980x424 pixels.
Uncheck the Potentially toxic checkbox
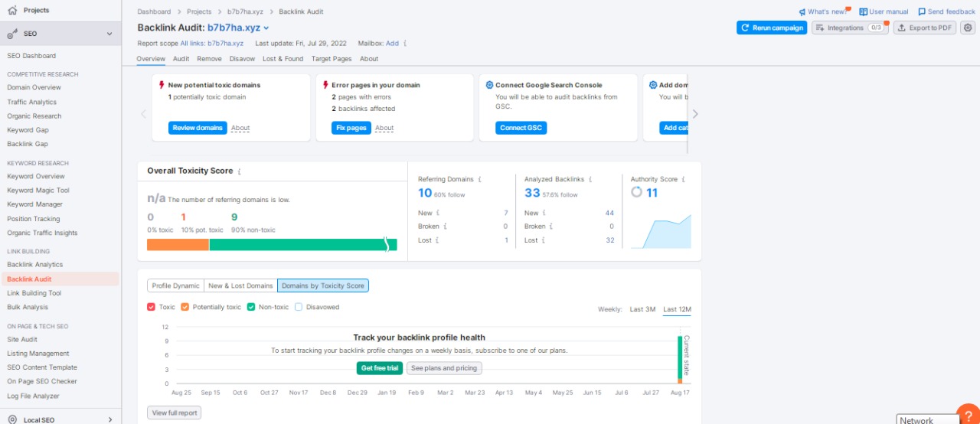tap(185, 307)
